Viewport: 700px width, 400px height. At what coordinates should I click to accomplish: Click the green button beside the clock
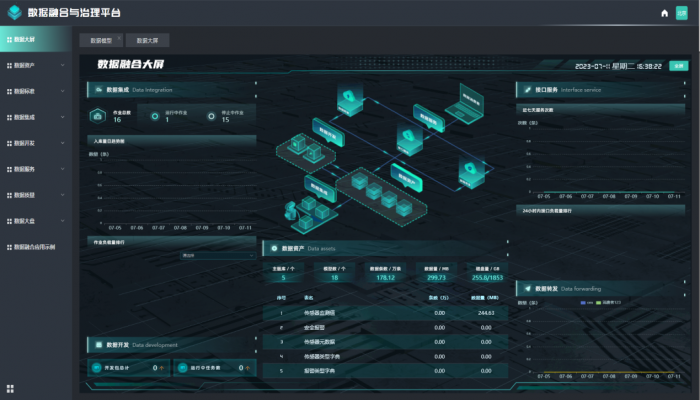point(679,66)
